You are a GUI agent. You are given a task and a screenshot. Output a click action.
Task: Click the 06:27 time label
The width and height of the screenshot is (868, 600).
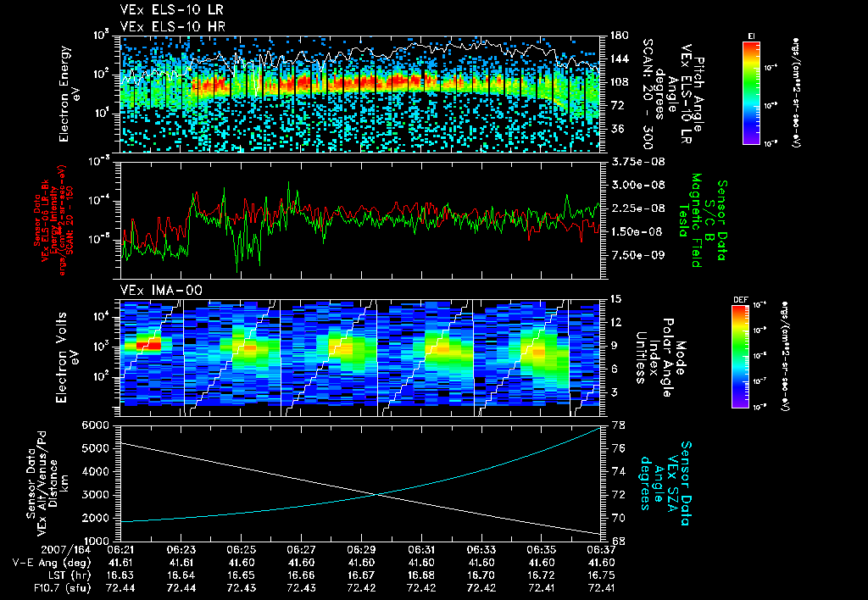[x=301, y=551]
